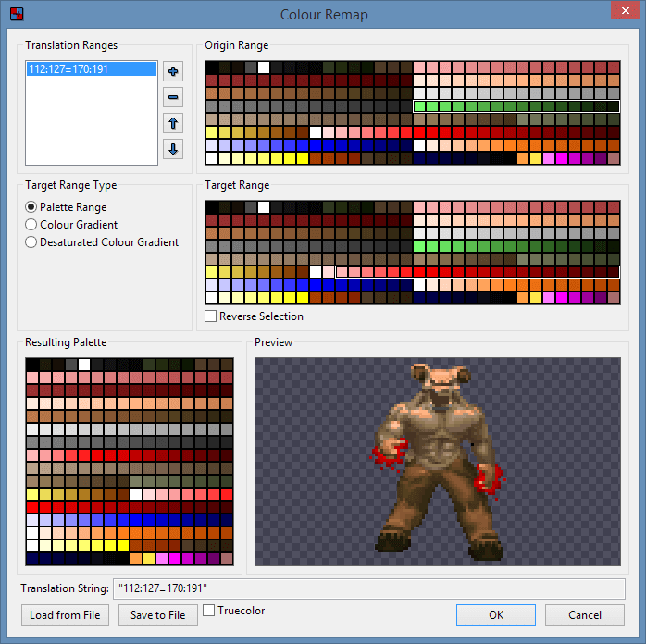Choose the Colour Gradient target type

click(x=31, y=225)
